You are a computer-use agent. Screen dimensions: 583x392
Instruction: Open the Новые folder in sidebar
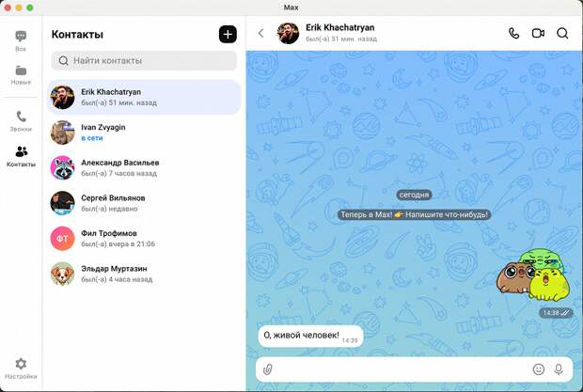pos(21,75)
